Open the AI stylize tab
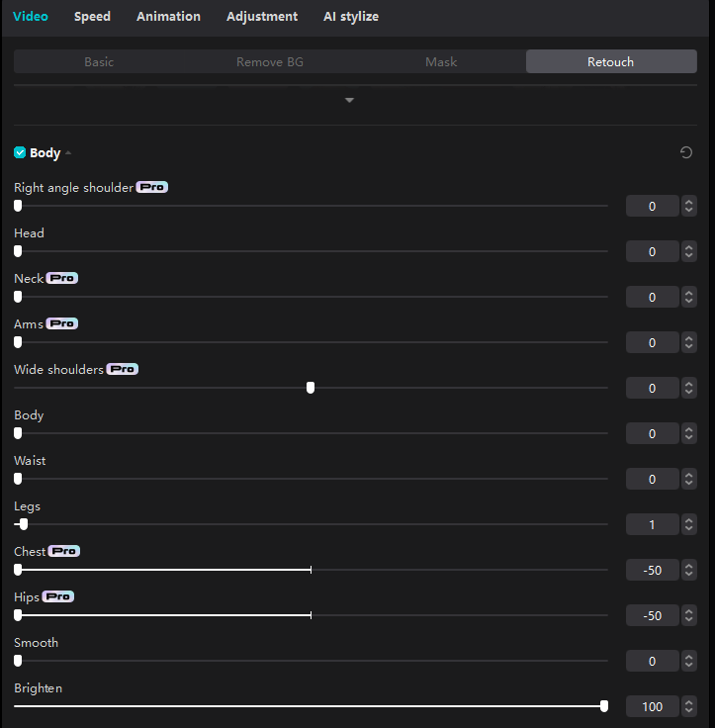This screenshot has height=728, width=715. pos(351,16)
